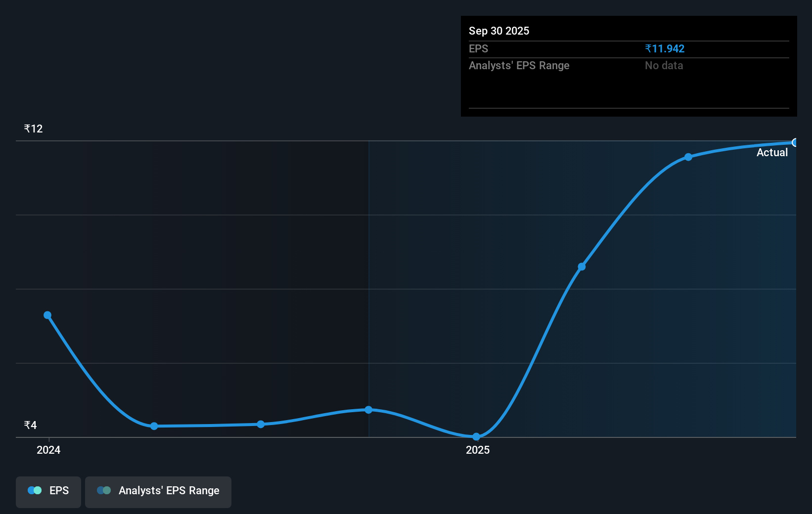The width and height of the screenshot is (812, 514).
Task: Click the 2024 x-axis label
Action: click(48, 450)
